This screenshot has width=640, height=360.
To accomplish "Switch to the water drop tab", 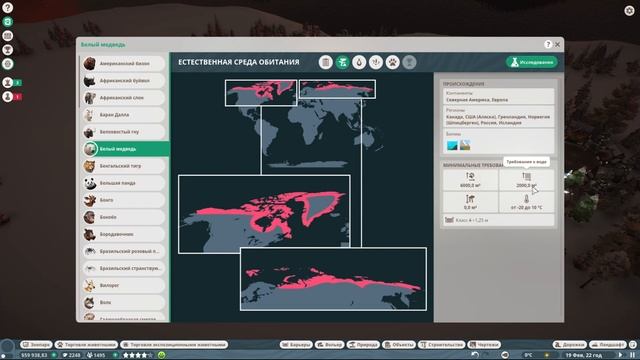I will [x=359, y=62].
